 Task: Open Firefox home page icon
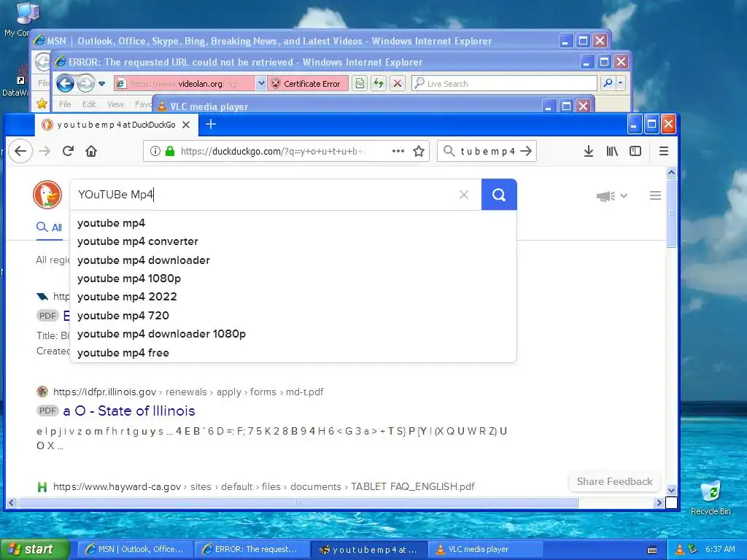click(x=91, y=152)
